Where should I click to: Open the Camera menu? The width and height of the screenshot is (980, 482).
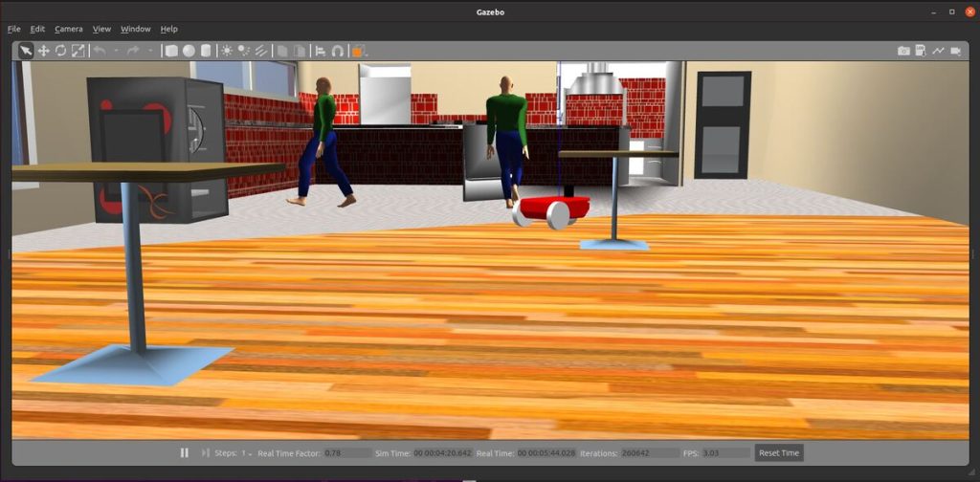tap(68, 30)
